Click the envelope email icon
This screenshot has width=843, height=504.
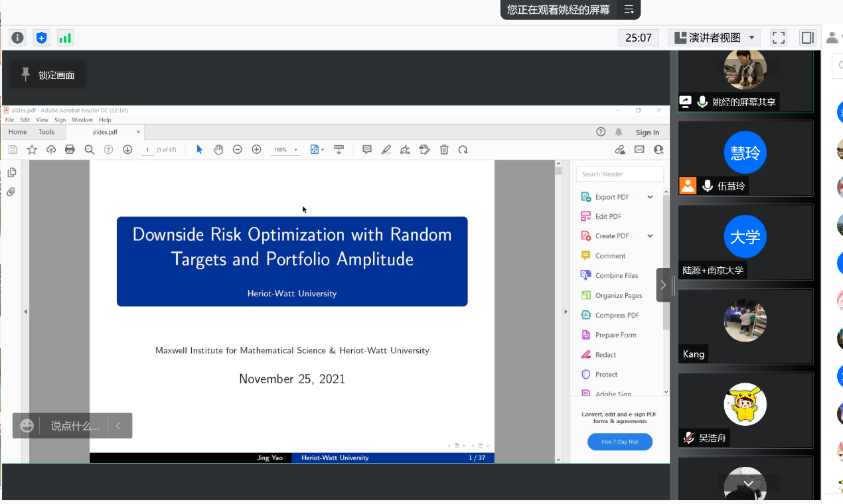coord(639,150)
